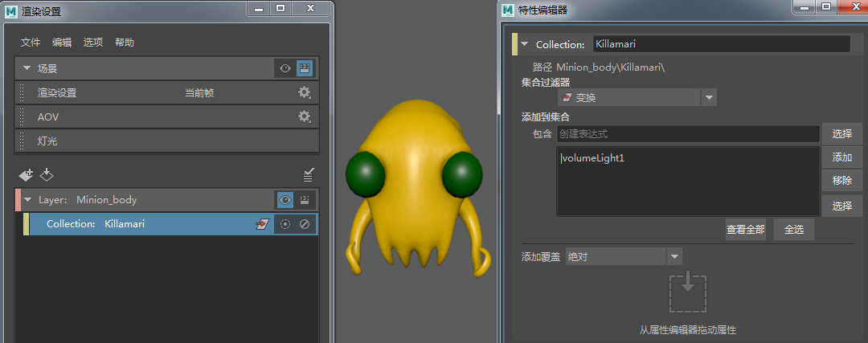Click the 灯光 row drag handle
868x343 pixels.
tap(23, 141)
